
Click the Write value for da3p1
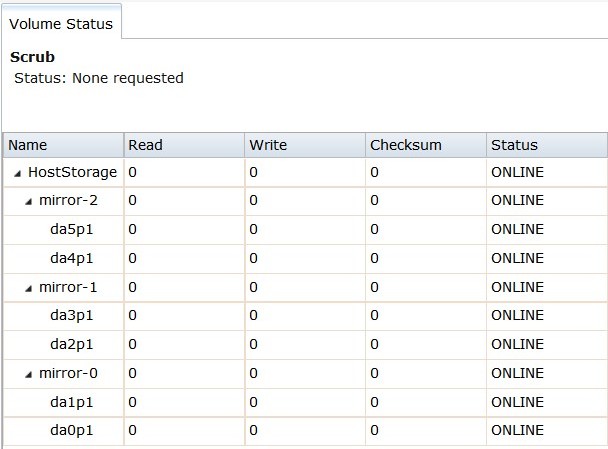[254, 315]
